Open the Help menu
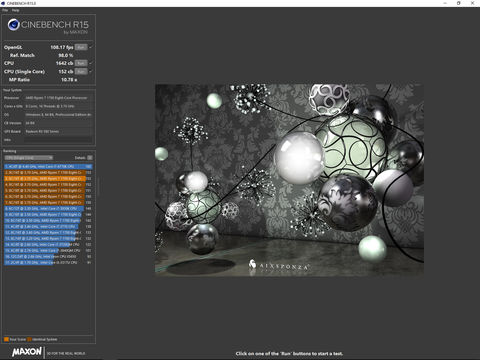The image size is (480, 360). click(x=15, y=10)
